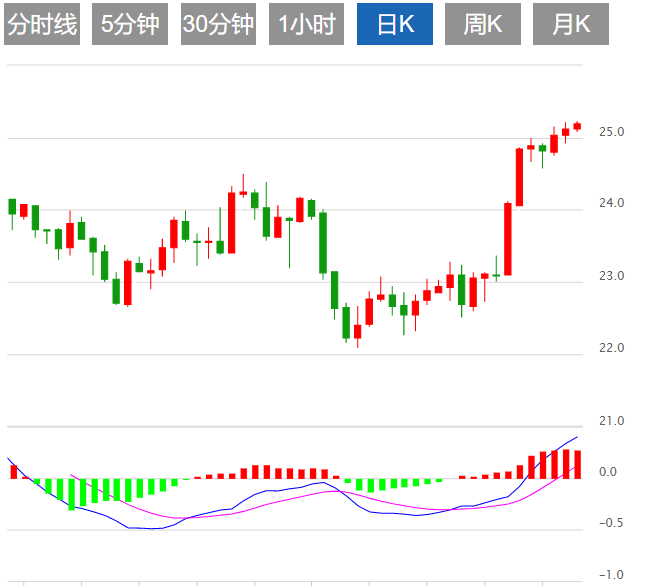Click the 21.0 price axis label
646x586 pixels.
pos(612,421)
